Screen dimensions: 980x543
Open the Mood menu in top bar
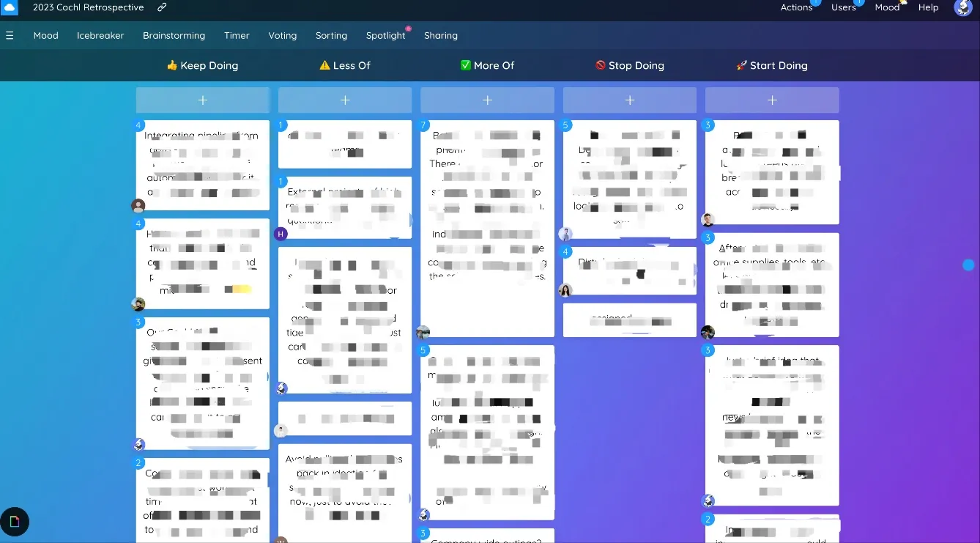click(887, 7)
